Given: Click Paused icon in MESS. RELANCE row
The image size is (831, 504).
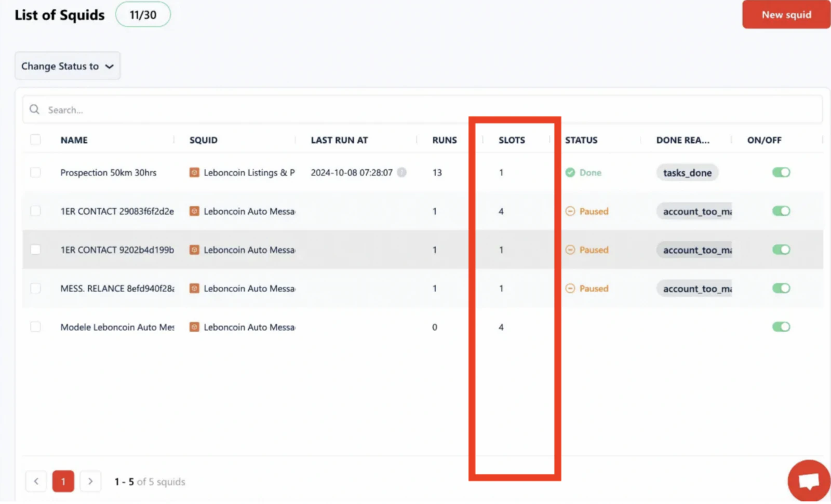Looking at the screenshot, I should pos(570,288).
